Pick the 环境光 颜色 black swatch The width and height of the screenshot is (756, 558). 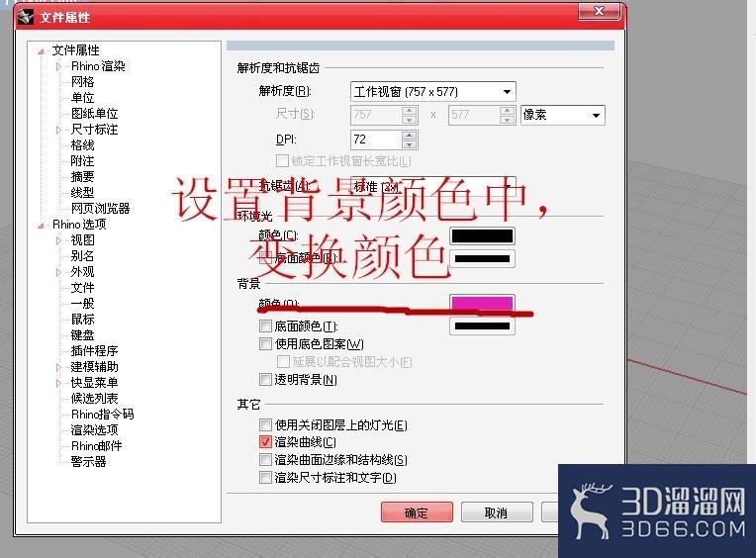[482, 236]
